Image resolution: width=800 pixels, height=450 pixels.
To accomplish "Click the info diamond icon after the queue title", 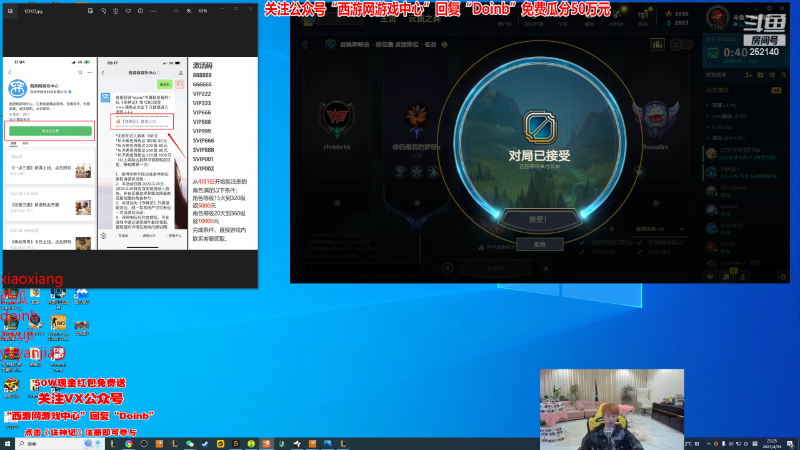I will pyautogui.click(x=444, y=44).
